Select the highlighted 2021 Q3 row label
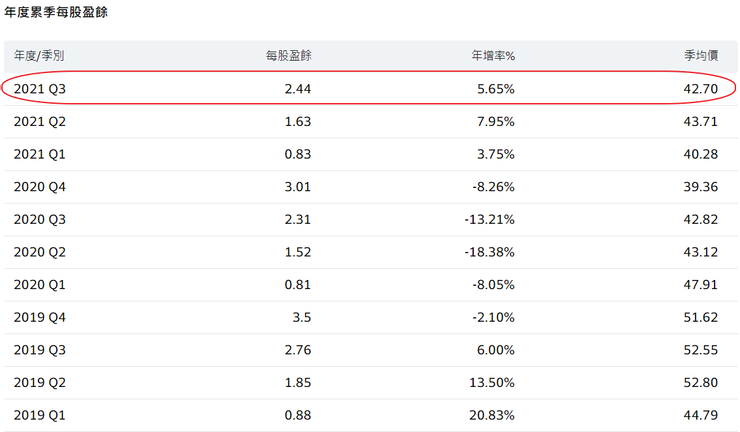The height and width of the screenshot is (432, 740). (x=40, y=89)
